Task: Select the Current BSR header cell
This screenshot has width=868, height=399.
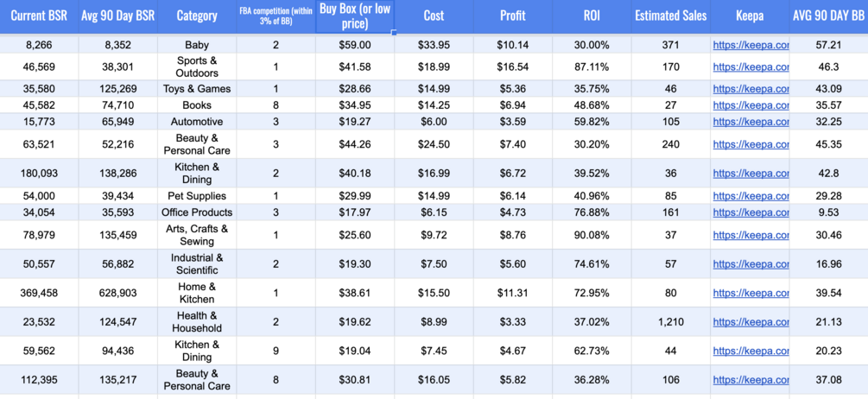Action: [x=39, y=16]
